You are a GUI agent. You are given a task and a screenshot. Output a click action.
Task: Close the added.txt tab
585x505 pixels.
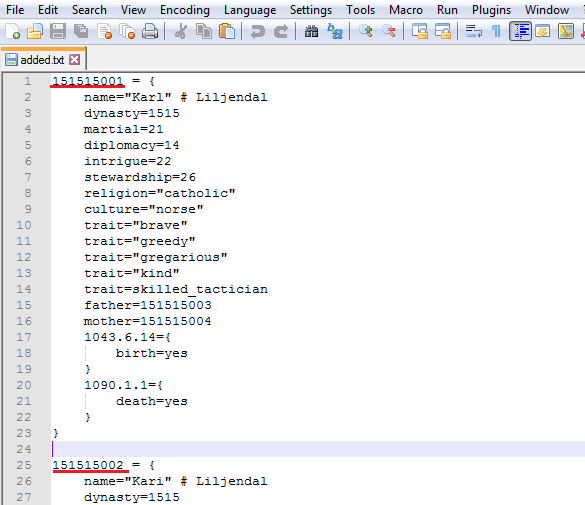(75, 60)
